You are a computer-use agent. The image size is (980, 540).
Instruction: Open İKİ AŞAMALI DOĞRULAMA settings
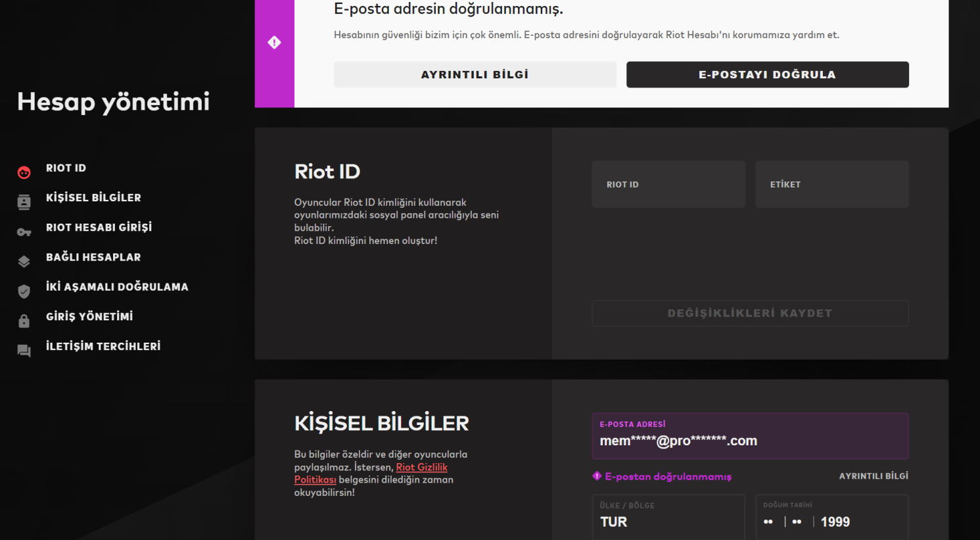117,287
